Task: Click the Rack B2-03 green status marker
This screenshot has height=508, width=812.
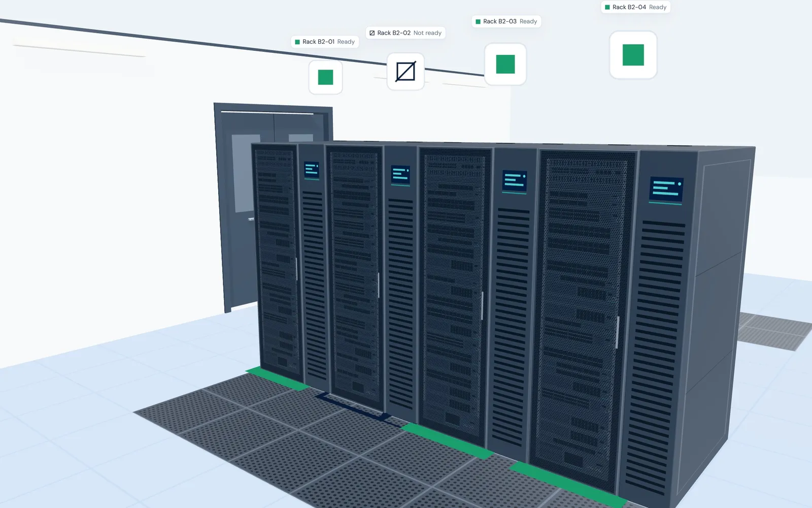Action: tap(505, 64)
